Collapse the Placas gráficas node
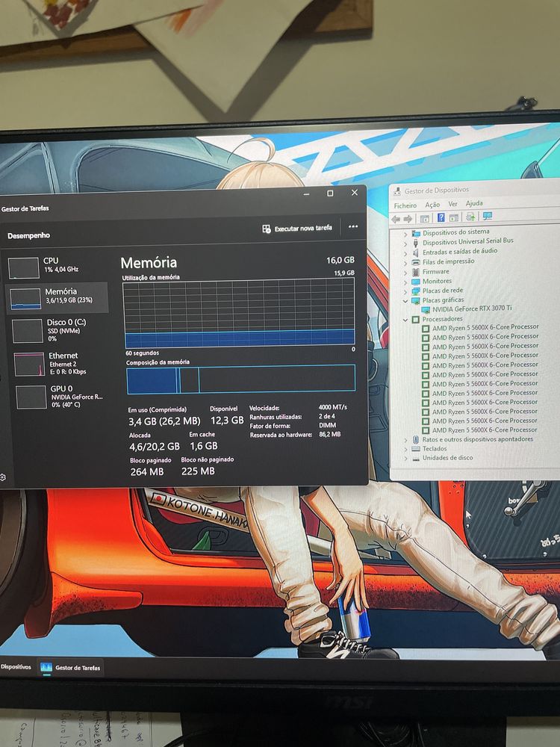The image size is (560, 747). pos(405,301)
